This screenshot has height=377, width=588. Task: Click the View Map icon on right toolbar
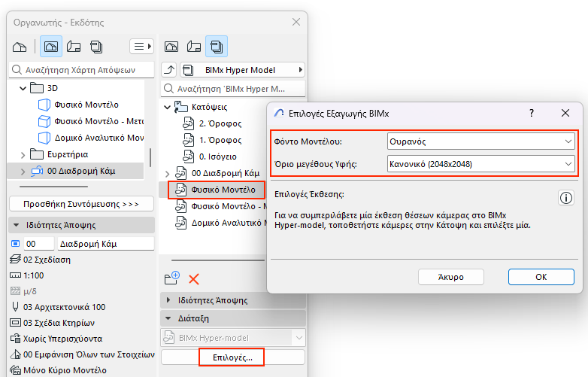171,47
